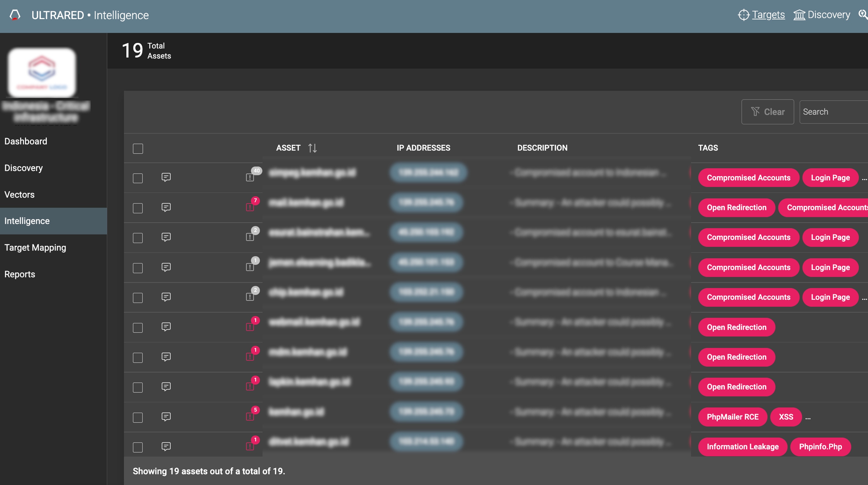This screenshot has width=868, height=485.
Task: Click Open Redirection tag in second row
Action: click(736, 208)
